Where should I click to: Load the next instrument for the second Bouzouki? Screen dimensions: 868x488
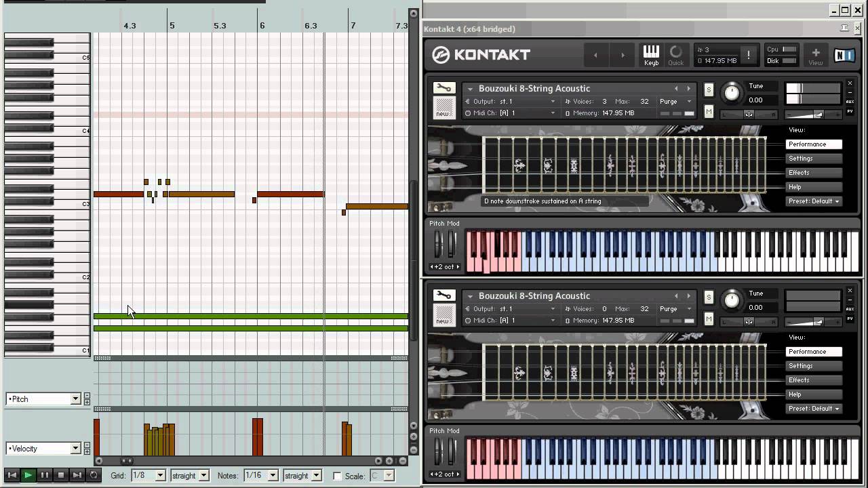(688, 296)
